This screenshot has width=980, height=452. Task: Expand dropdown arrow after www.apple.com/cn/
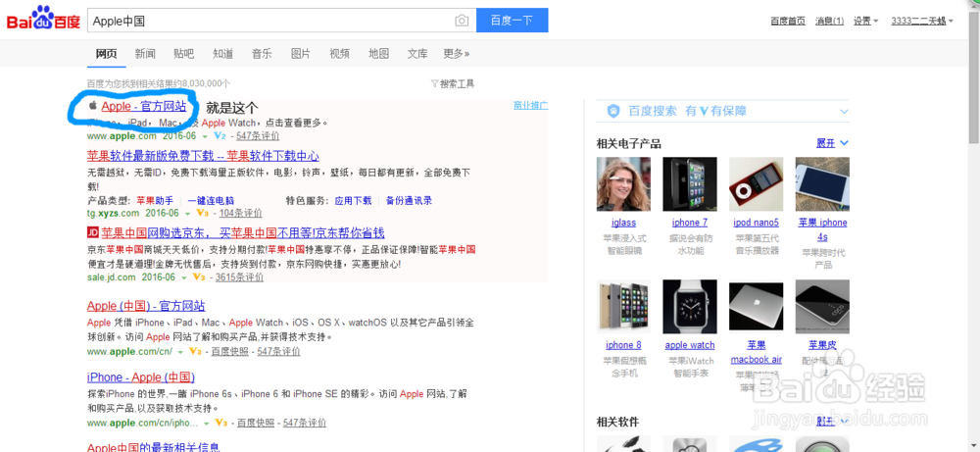[180, 352]
